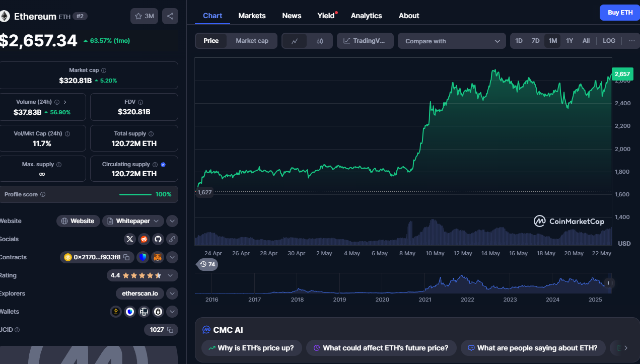
Task: Set chart range to 1D
Action: pyautogui.click(x=519, y=41)
